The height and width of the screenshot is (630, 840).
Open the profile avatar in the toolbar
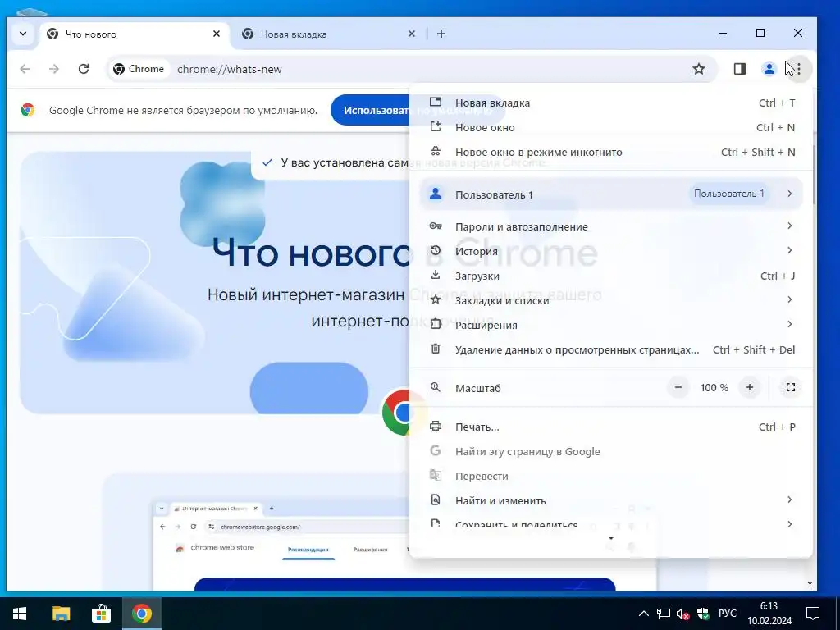click(769, 69)
